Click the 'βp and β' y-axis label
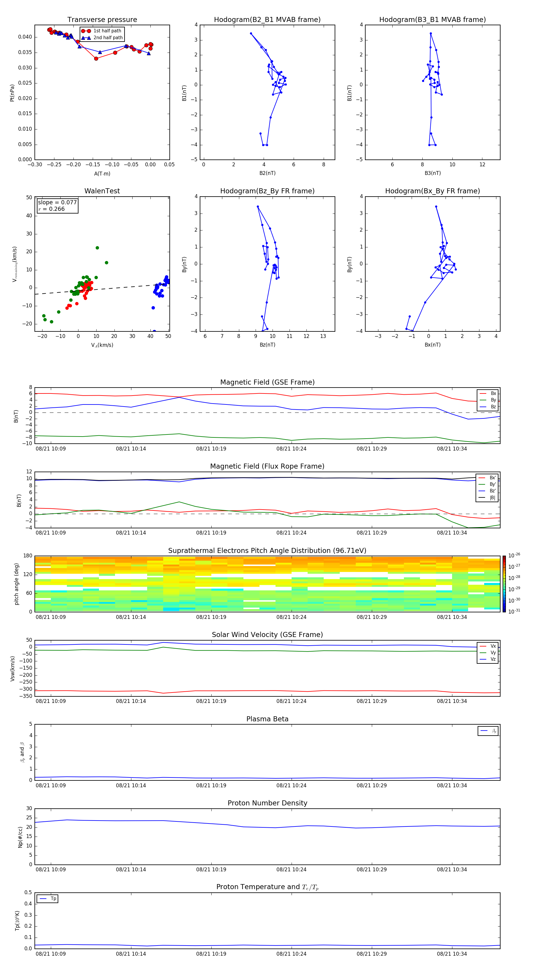The height and width of the screenshot is (980, 535). pyautogui.click(x=22, y=752)
